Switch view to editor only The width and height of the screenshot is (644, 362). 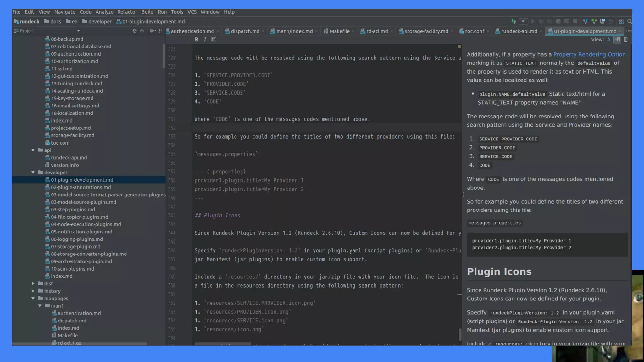point(609,40)
